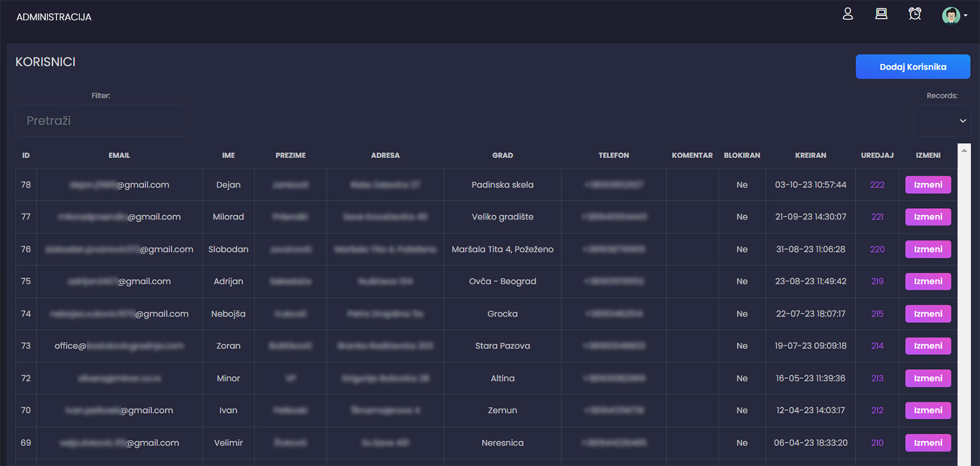Click Izmeni for user Minor
The image size is (980, 466).
point(928,378)
